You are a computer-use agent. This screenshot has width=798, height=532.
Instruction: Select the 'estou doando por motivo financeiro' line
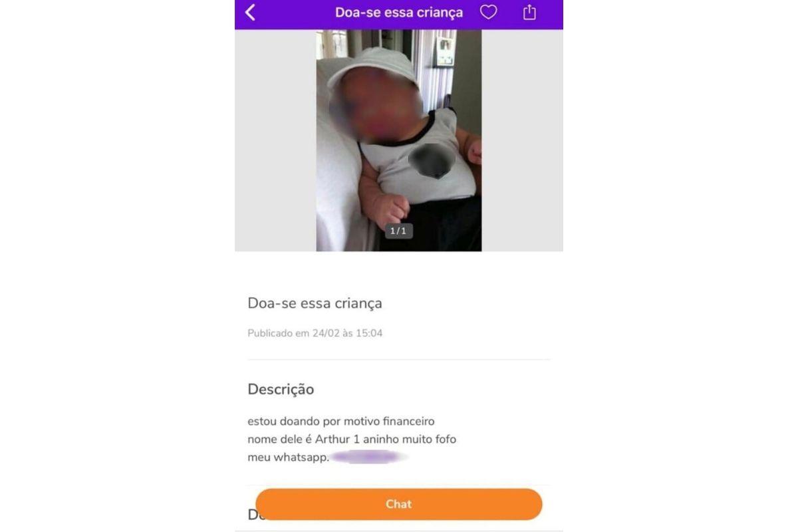(340, 422)
